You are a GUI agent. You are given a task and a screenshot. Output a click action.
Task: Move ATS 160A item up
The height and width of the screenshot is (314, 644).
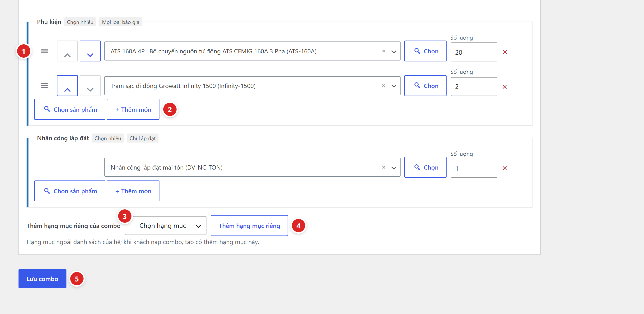coord(67,51)
